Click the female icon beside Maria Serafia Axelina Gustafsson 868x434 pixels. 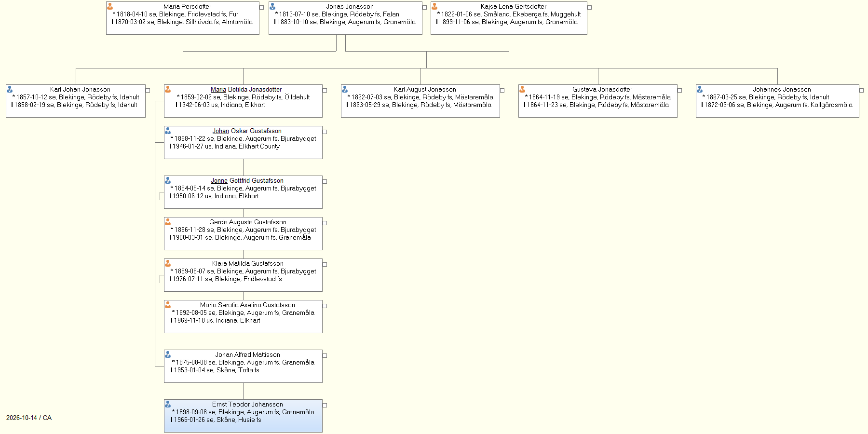click(168, 305)
